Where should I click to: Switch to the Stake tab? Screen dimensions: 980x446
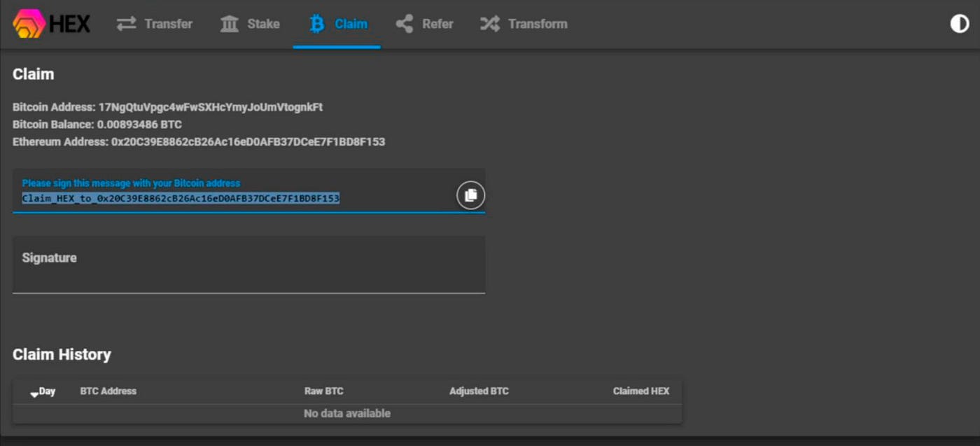250,24
